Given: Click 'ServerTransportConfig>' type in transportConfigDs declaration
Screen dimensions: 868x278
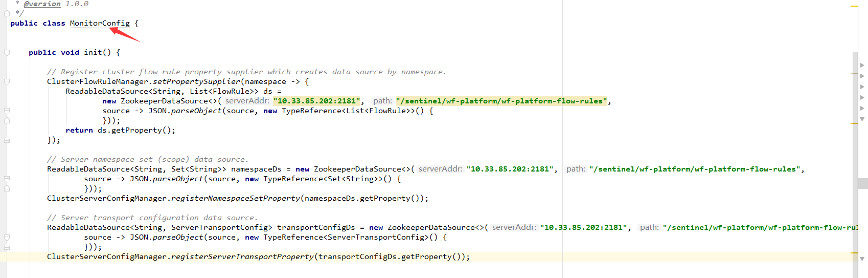Looking at the screenshot, I should (222, 227).
